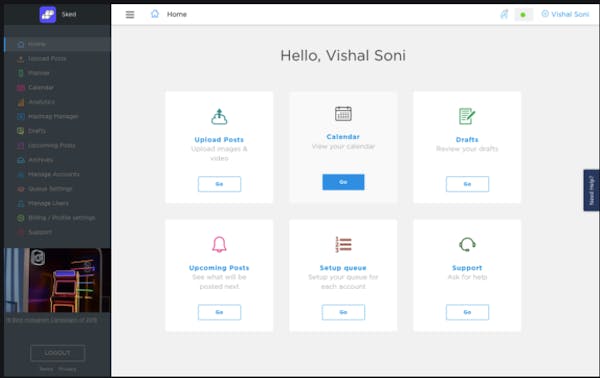Viewport: 600px width, 378px height.
Task: Click the Drafts notepad pencil icon
Action: pyautogui.click(x=467, y=116)
